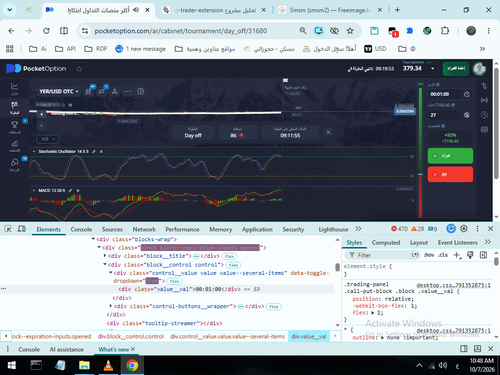Viewport: 500px width, 375px height.
Task: Open the YER/USD OTC asset dropdown
Action: pos(59,91)
